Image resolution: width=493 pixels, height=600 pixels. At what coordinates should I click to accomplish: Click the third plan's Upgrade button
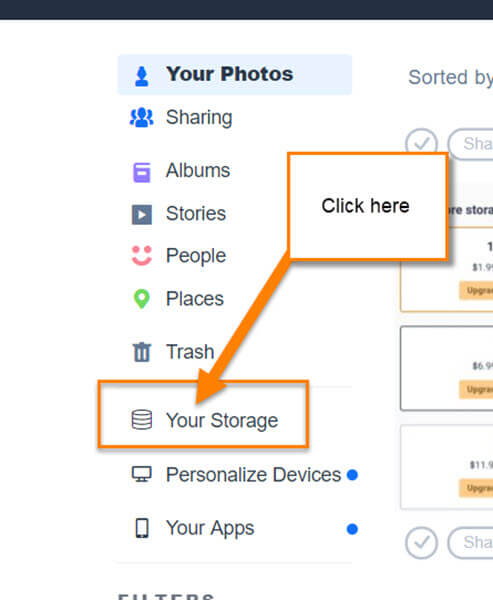(x=476, y=488)
